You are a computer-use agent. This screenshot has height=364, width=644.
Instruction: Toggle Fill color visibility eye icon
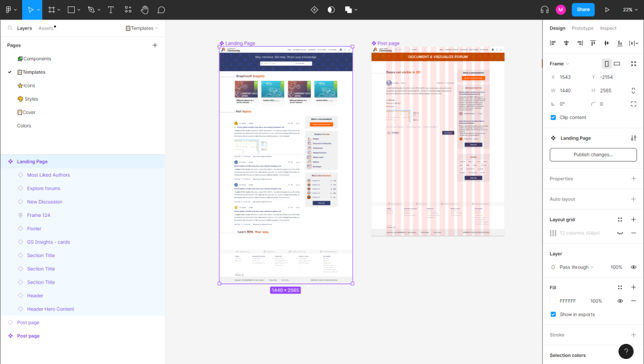620,301
